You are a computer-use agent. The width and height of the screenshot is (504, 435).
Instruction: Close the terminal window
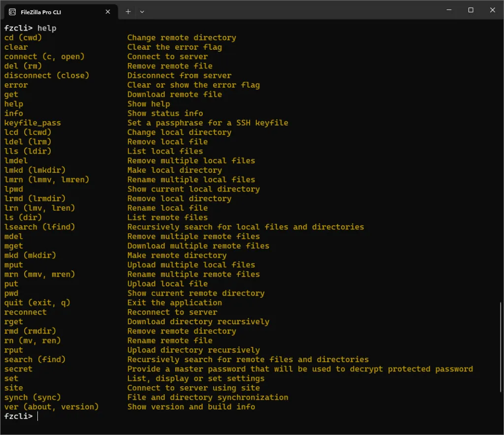pos(492,10)
